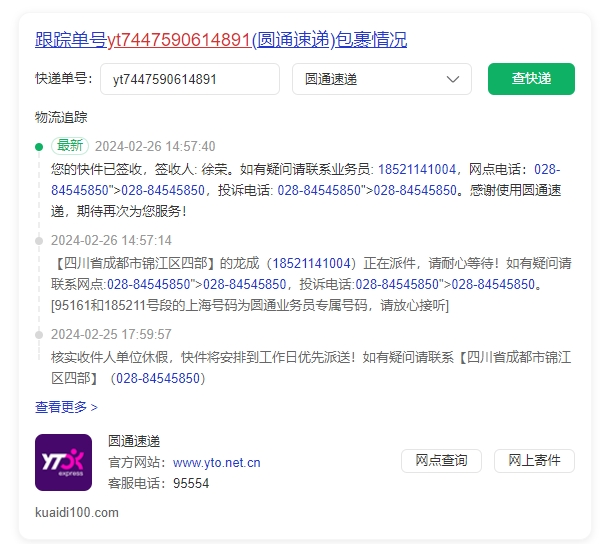This screenshot has width=600, height=544.
Task: Click the kuaidi100.com source text
Action: pos(77,512)
